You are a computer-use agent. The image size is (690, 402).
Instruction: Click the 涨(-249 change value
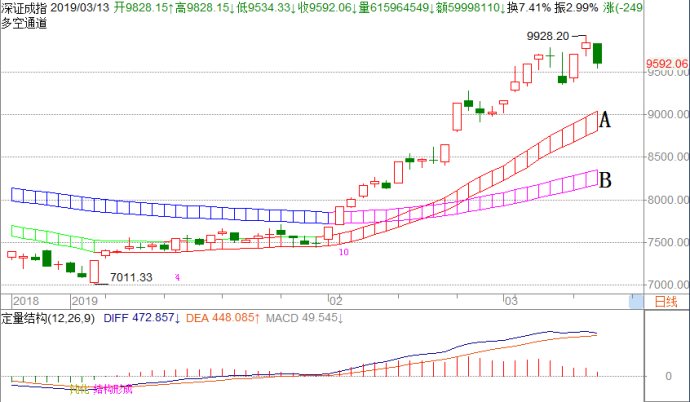tap(623, 7)
